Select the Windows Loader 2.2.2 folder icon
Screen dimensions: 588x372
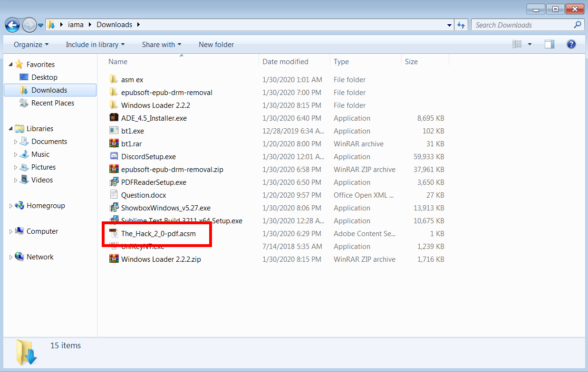pyautogui.click(x=114, y=105)
